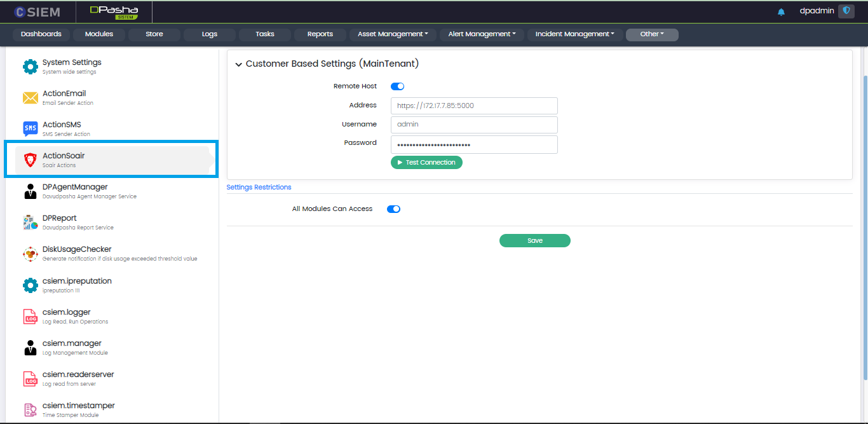The height and width of the screenshot is (424, 868).
Task: Open the csiem.logger log icon
Action: pyautogui.click(x=31, y=317)
